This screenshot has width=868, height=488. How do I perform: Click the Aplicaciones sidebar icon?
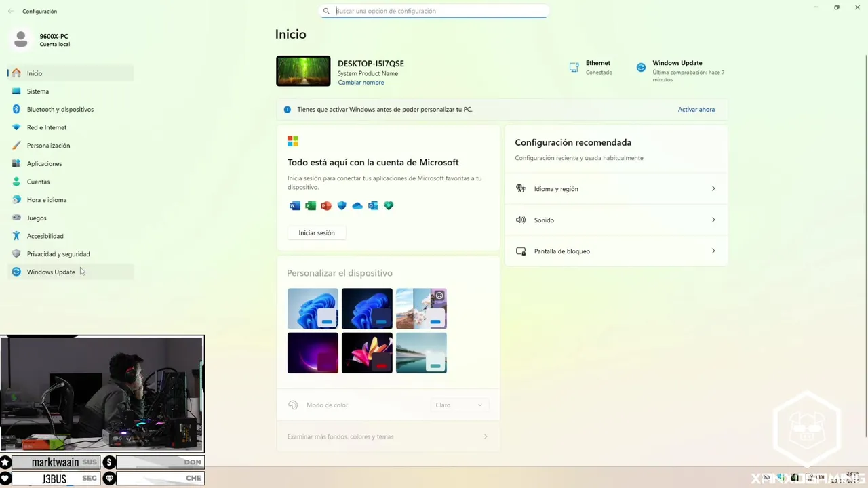(x=16, y=163)
